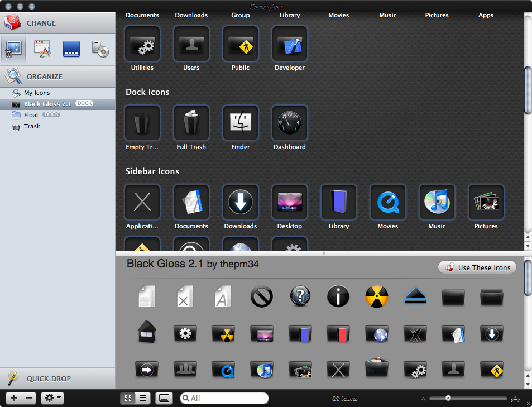
Task: Click the black home house icon
Action: [147, 332]
